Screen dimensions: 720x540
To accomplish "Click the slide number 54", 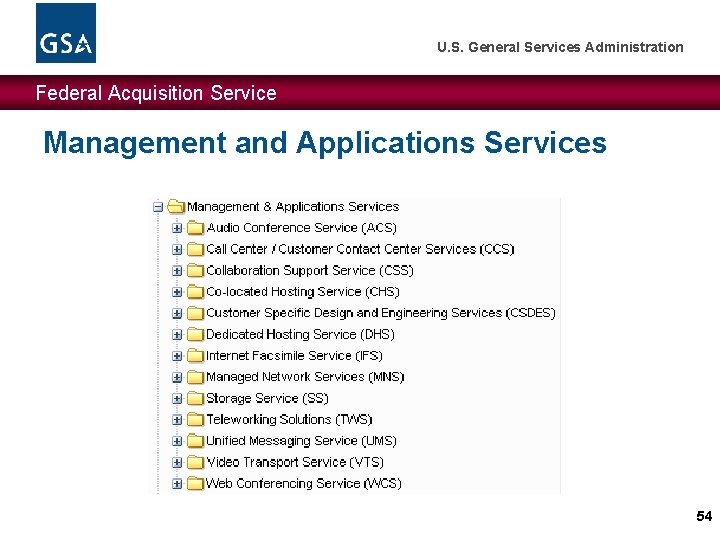I will coord(704,516).
